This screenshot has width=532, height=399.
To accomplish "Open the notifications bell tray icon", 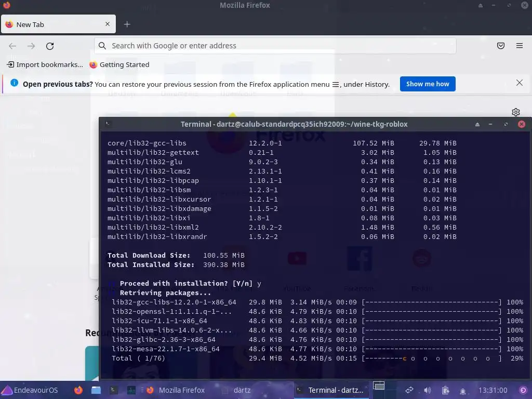I will coord(462,391).
